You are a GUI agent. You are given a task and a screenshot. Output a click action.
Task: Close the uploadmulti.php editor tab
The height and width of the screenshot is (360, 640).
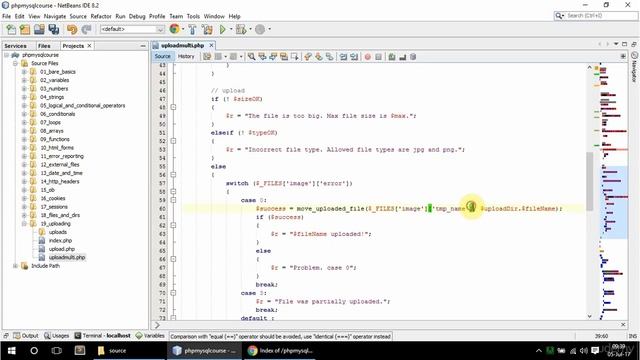[x=211, y=45]
